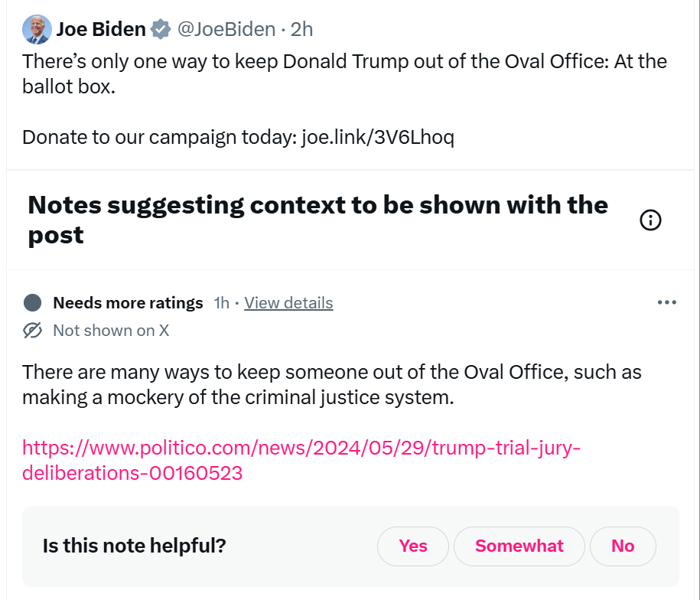Open the @JoeBiden handle link
This screenshot has height=600, width=700.
(x=226, y=30)
